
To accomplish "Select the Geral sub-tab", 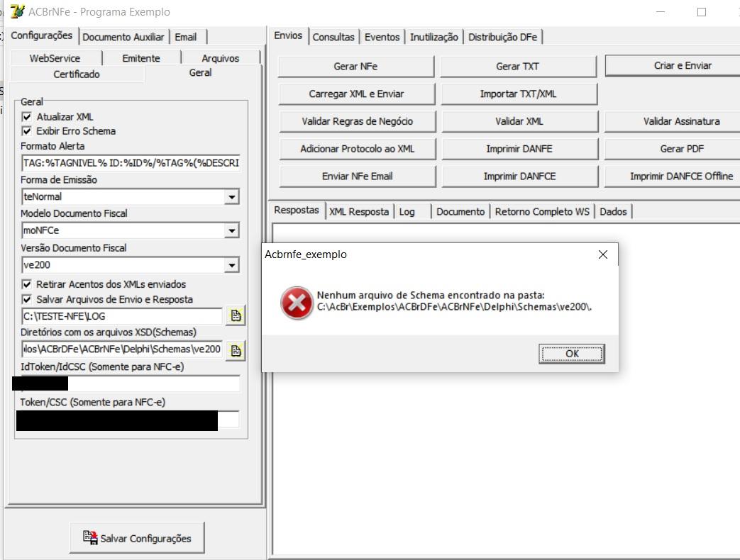I will click(200, 72).
